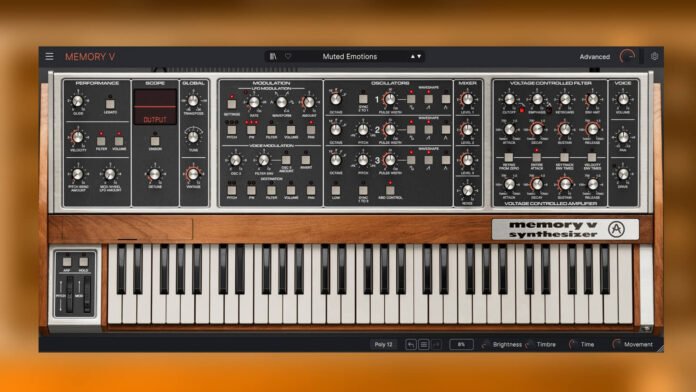Screen dimensions: 696x392
Task: Enable the Arp button
Action: 67,262
